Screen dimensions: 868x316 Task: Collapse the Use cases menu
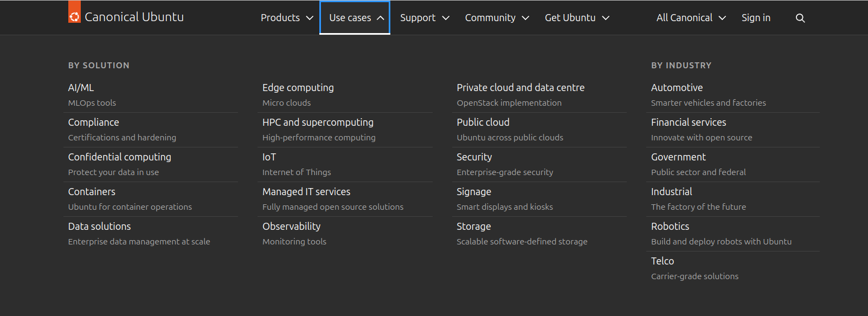tap(355, 18)
